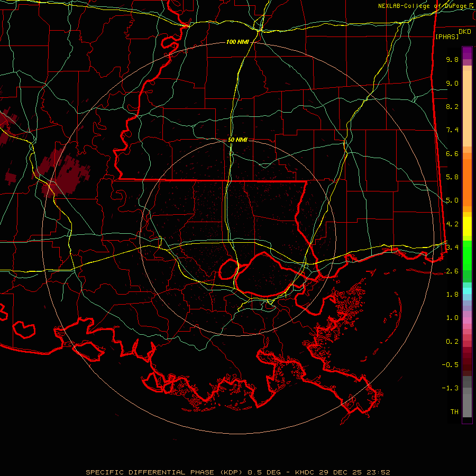476x476 pixels.
Task: Click the bright green segment of the color bar
Action: [467, 254]
